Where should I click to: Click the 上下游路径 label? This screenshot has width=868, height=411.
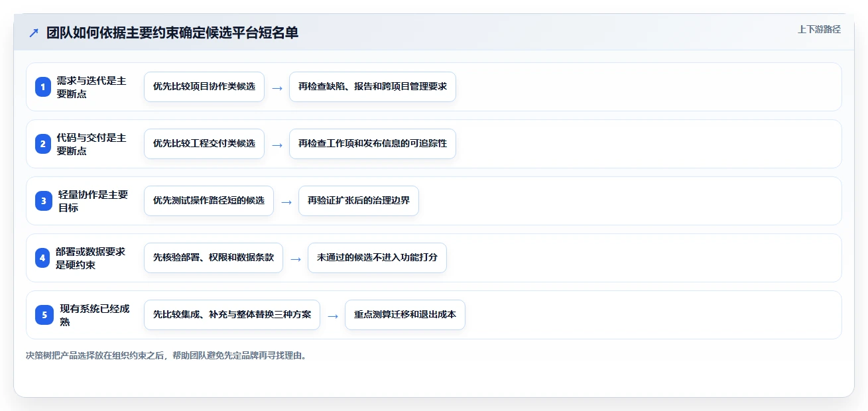click(819, 29)
